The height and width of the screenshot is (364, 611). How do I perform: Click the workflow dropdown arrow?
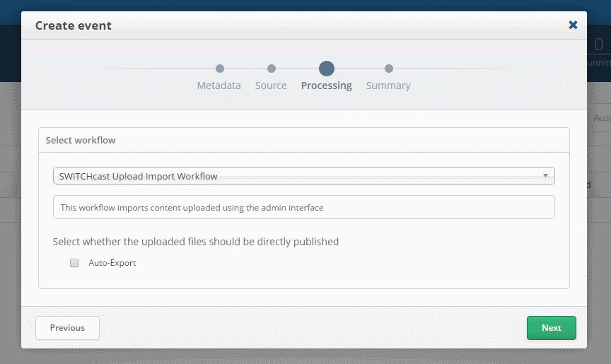click(545, 176)
